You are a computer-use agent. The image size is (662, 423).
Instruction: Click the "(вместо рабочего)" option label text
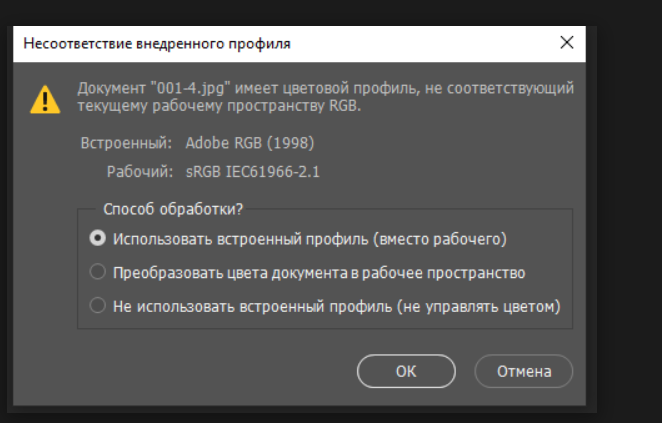point(448,239)
